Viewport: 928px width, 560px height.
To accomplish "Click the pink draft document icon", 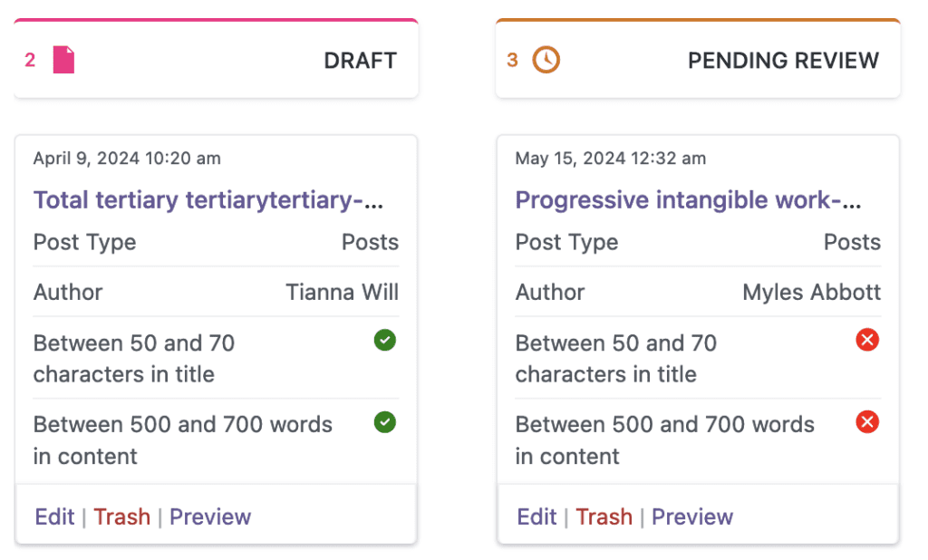I will click(x=62, y=59).
